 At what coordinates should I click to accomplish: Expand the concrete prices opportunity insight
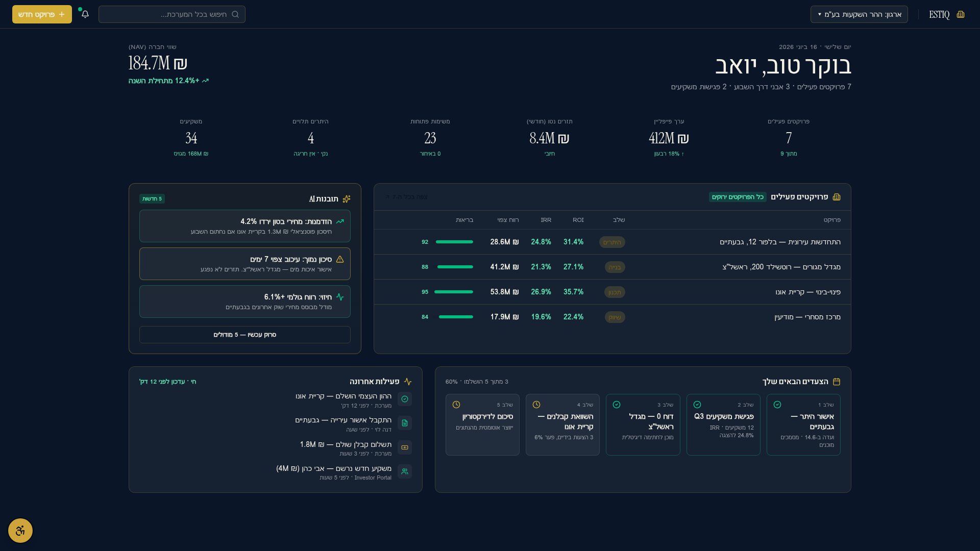click(x=245, y=226)
